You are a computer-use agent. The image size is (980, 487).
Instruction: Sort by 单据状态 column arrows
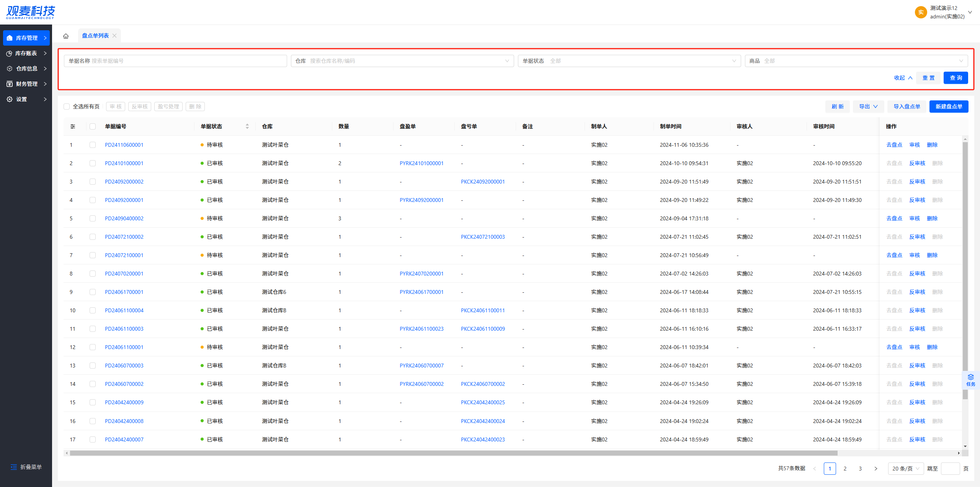pos(247,126)
